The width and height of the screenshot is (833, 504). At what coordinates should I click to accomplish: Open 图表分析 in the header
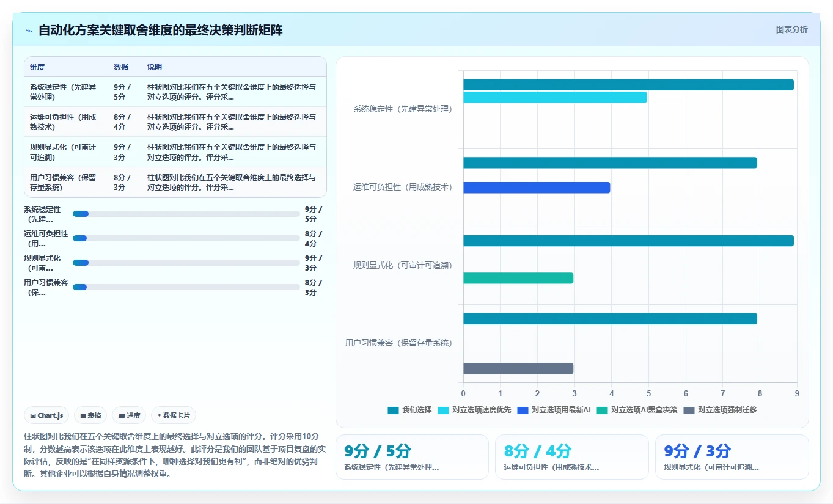pos(791,29)
